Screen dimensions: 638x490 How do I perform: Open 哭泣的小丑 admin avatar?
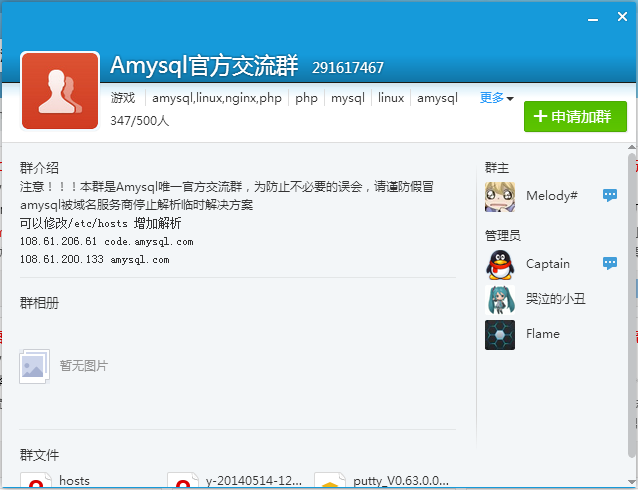point(500,299)
